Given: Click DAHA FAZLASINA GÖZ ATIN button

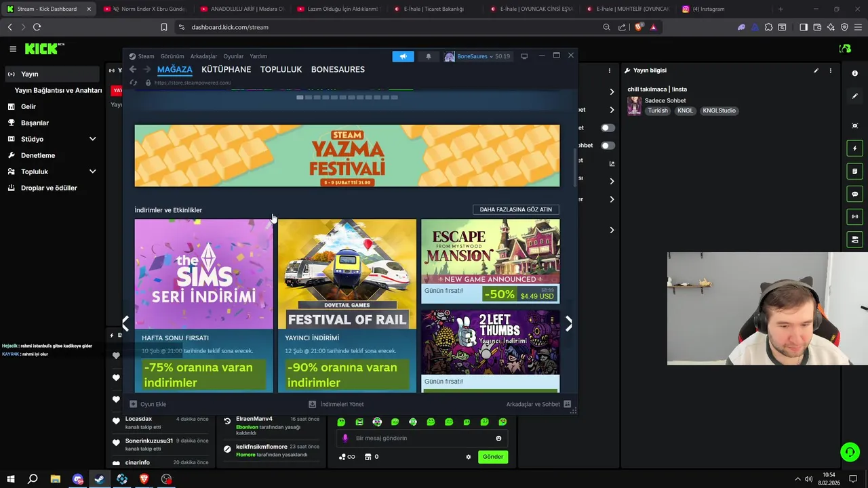Looking at the screenshot, I should pos(515,209).
